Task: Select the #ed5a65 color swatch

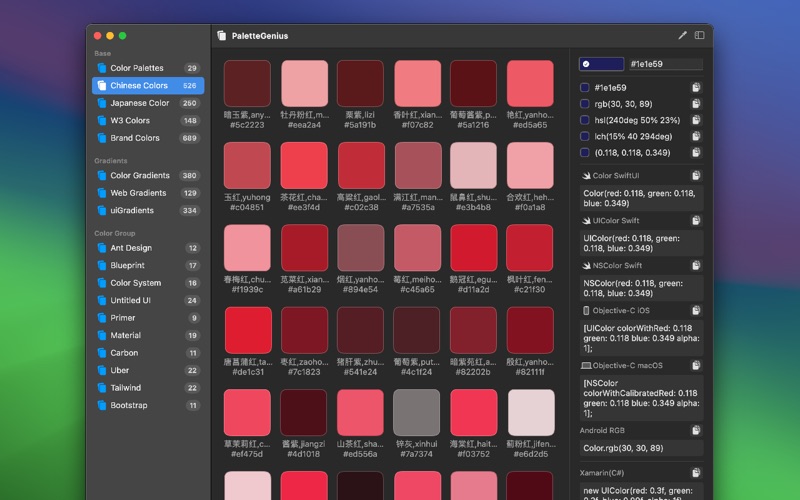Action: coord(530,84)
